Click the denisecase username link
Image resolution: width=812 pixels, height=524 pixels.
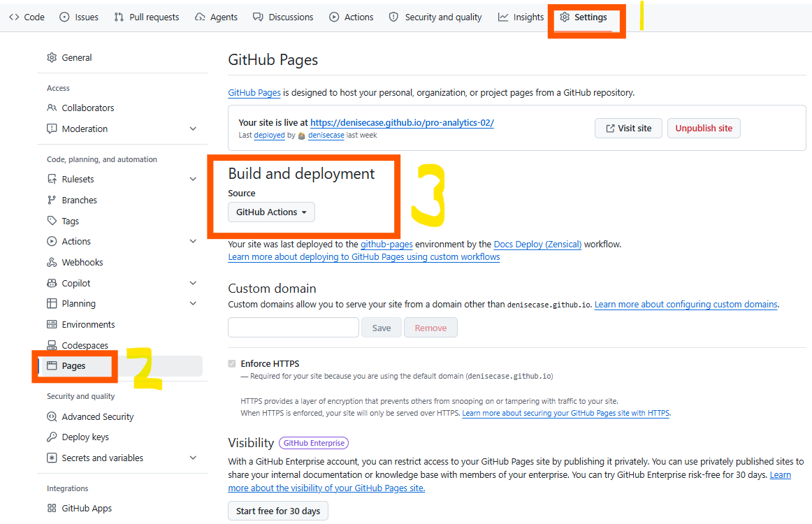point(326,135)
